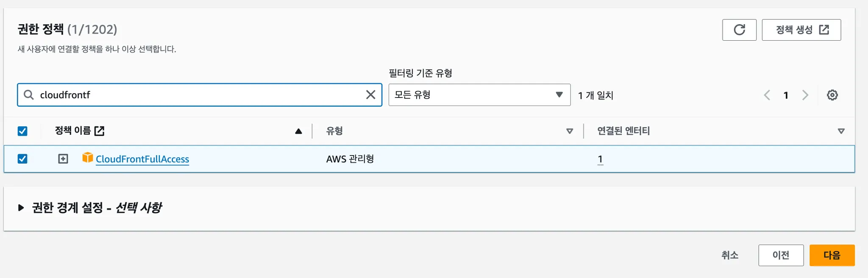Expand 권한 경계 설정 section

pos(21,208)
